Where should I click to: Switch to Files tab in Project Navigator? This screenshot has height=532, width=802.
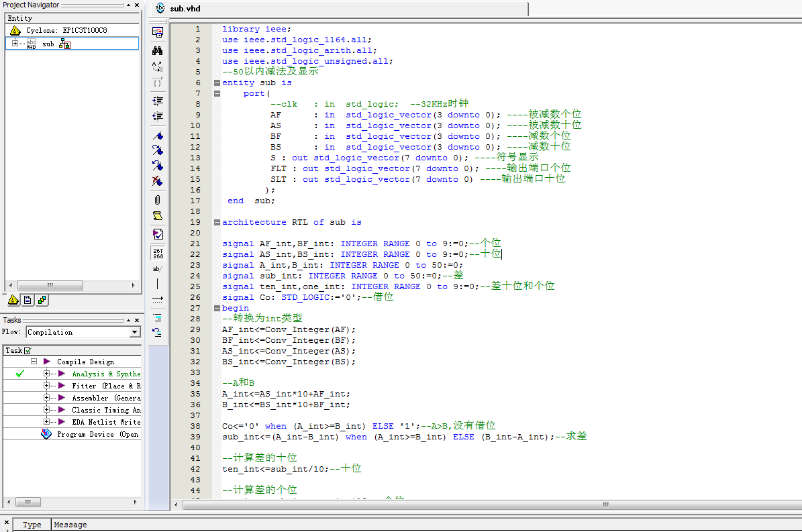tap(28, 300)
